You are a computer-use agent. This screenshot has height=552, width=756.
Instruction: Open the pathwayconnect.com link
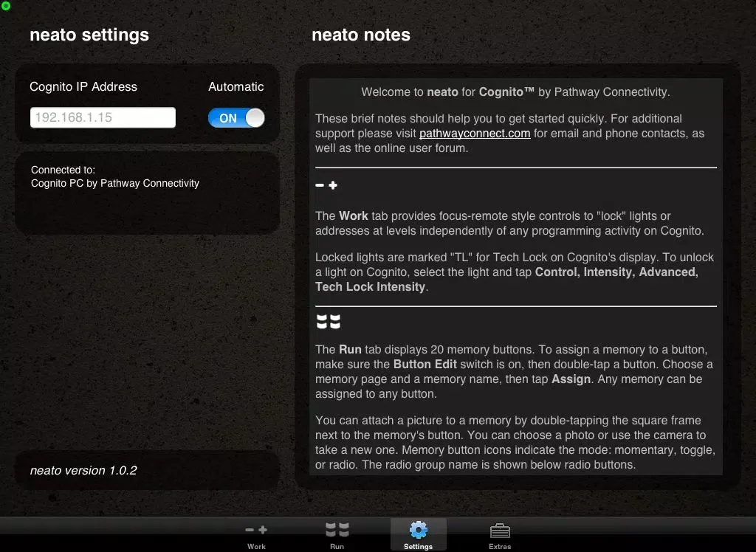[475, 134]
